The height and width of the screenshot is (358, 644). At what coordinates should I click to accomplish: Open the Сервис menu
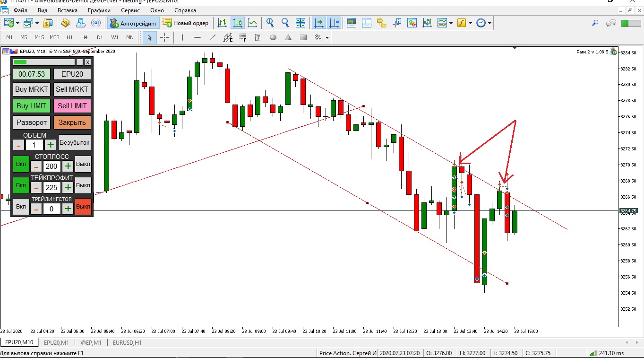(130, 10)
